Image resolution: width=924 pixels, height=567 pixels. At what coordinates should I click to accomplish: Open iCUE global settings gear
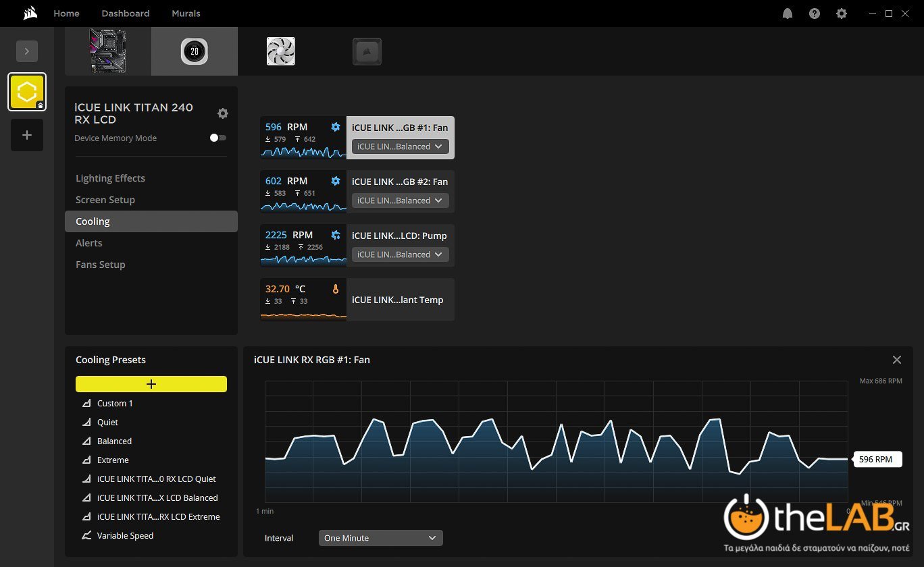tap(842, 13)
